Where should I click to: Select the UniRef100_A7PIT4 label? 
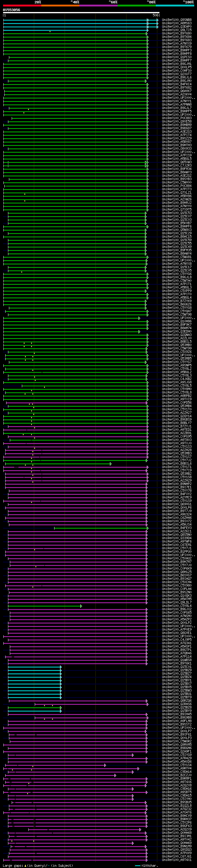point(176,135)
